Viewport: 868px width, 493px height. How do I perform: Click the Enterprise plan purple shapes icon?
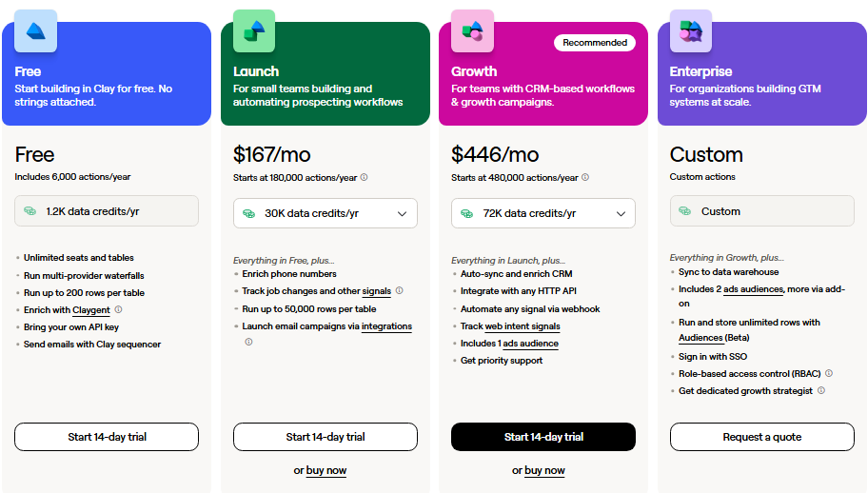click(x=691, y=31)
